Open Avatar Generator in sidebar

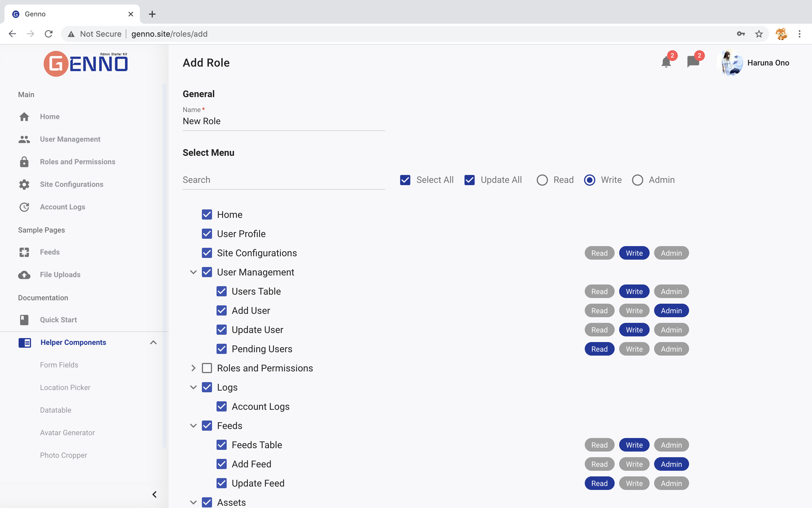(67, 433)
